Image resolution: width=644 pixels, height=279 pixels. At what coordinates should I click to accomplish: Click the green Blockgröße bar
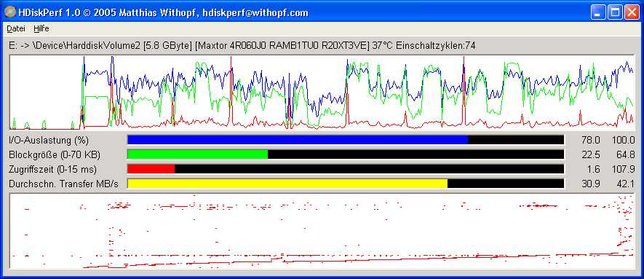tap(346, 154)
